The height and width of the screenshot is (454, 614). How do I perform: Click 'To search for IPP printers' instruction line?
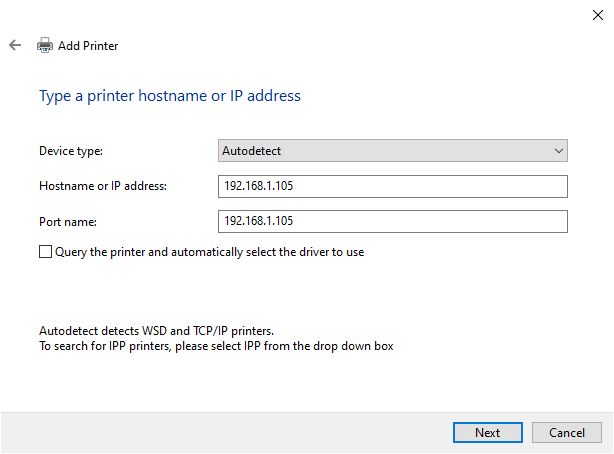coord(216,346)
